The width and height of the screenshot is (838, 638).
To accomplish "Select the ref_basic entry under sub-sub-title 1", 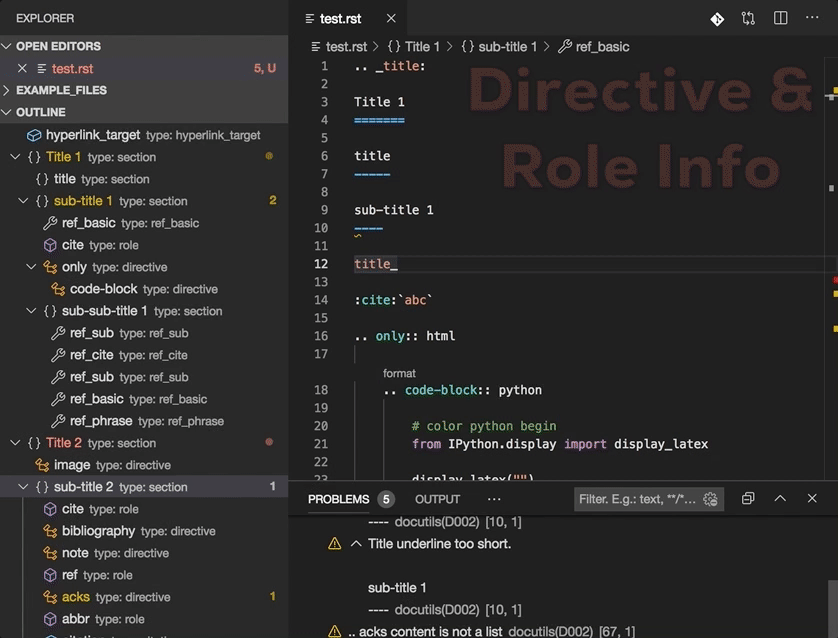I will click(97, 399).
